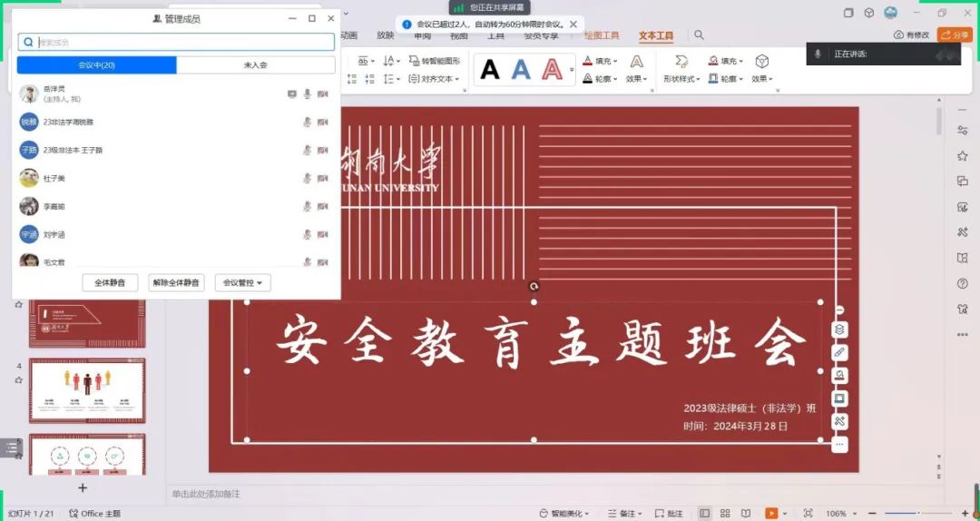Open the more options ellipsis floating button
The width and height of the screenshot is (980, 521).
tap(840, 444)
